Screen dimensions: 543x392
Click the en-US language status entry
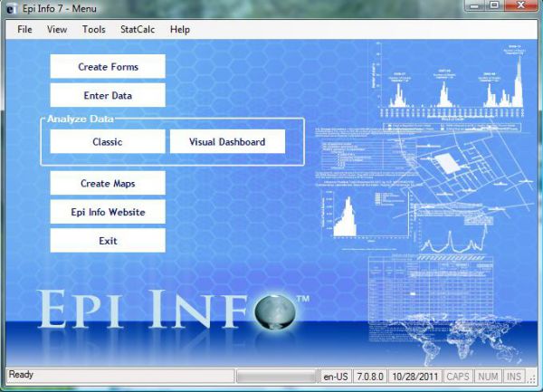[x=335, y=377]
